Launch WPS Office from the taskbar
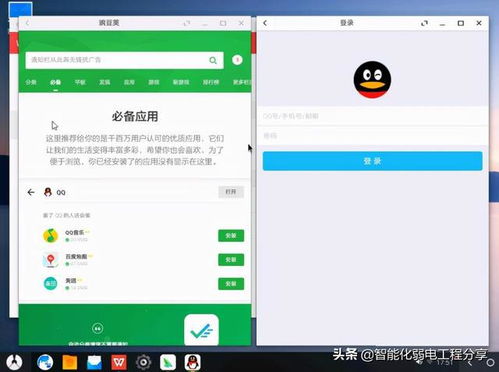 tap(119, 362)
